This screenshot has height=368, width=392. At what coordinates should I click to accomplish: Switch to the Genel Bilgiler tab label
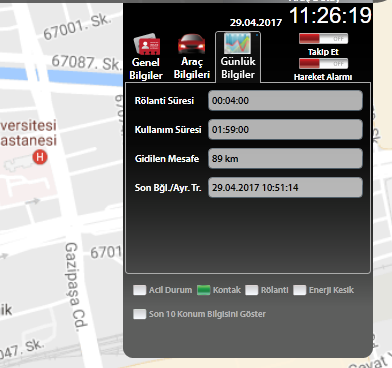coord(146,69)
